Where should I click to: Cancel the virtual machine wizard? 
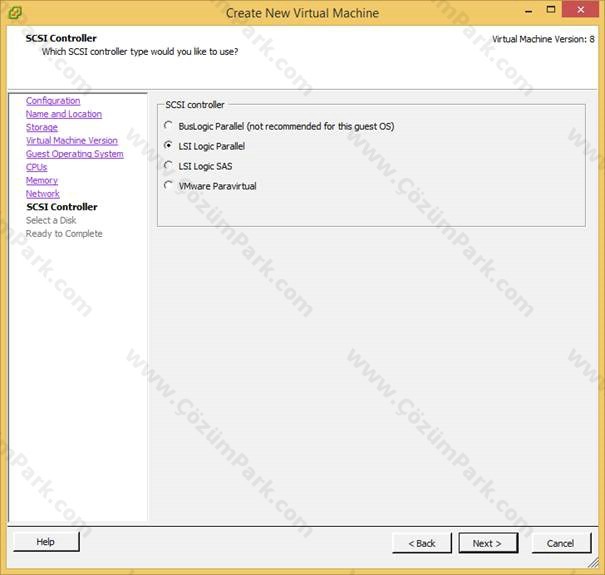coord(561,543)
